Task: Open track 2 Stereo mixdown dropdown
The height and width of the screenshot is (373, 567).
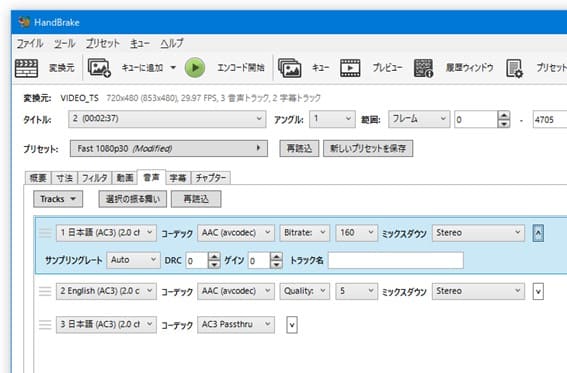Action: 478,291
